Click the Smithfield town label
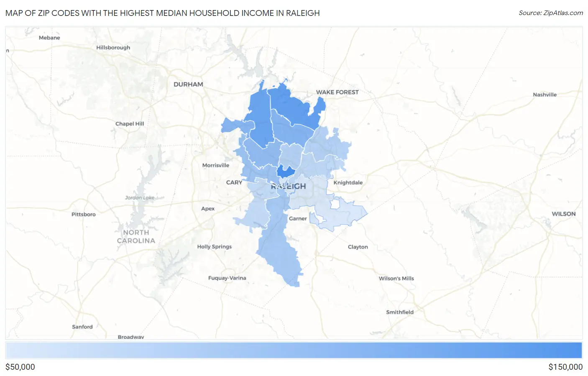The width and height of the screenshot is (588, 376). (400, 312)
